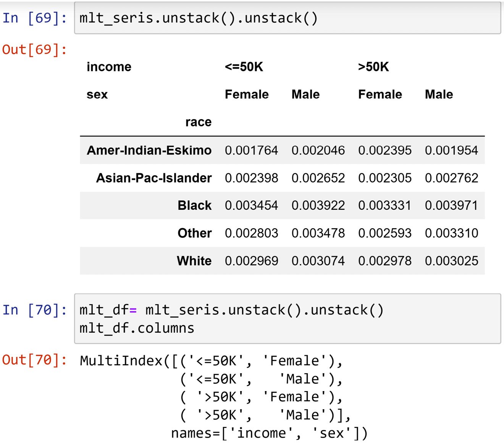Click the code cell In [69] input

tap(288, 18)
